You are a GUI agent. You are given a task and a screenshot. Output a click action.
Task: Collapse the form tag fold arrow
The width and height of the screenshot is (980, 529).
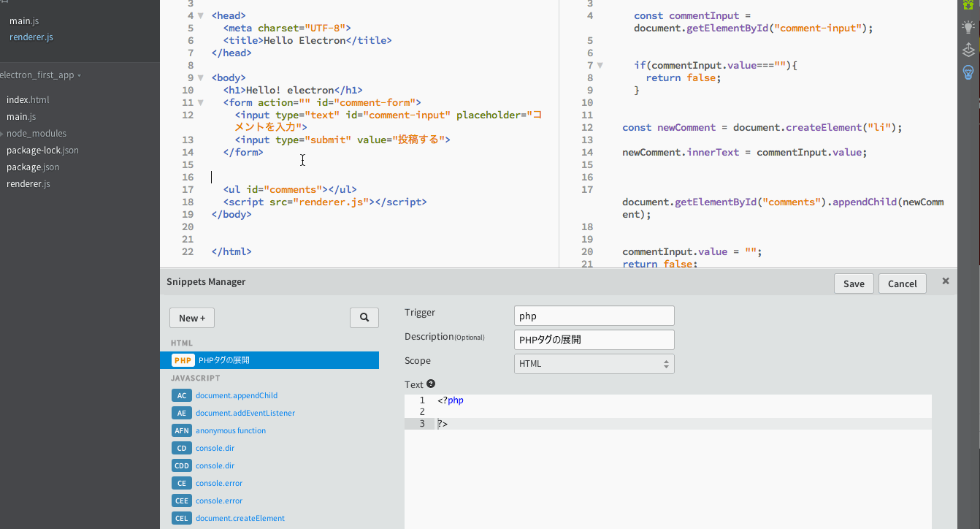tap(201, 102)
